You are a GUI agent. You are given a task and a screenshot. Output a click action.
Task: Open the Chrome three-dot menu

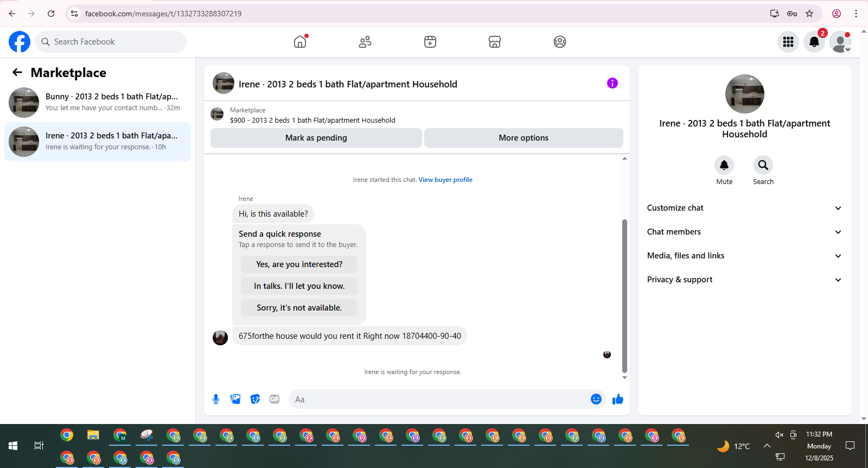coord(856,14)
